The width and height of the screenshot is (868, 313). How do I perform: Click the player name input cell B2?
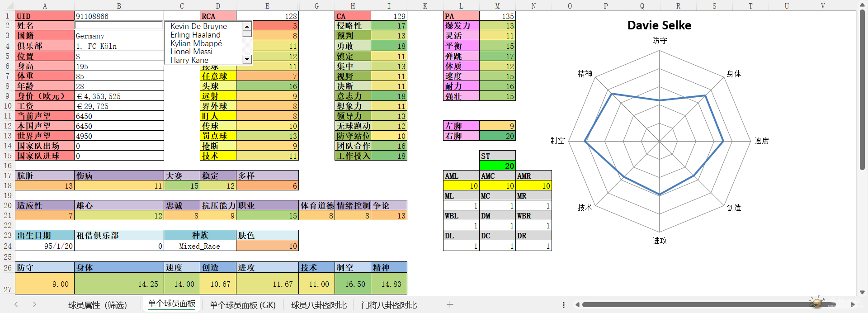(x=118, y=26)
